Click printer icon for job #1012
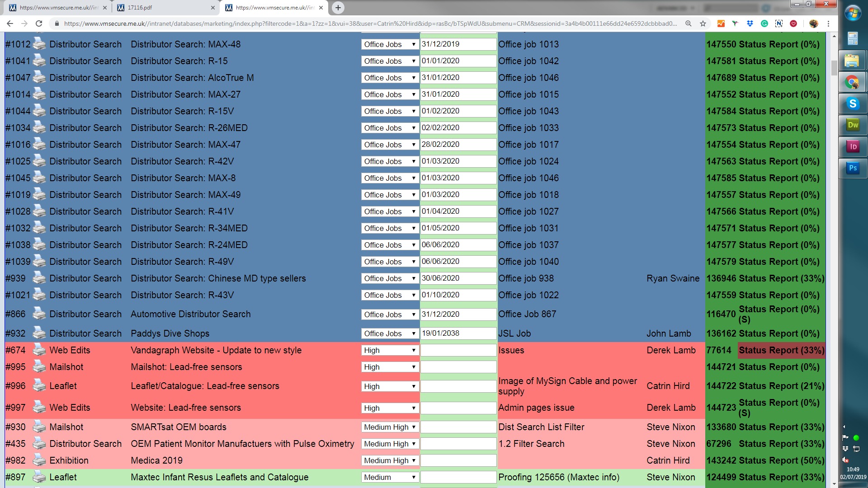Viewport: 868px width, 488px height. coord(39,44)
